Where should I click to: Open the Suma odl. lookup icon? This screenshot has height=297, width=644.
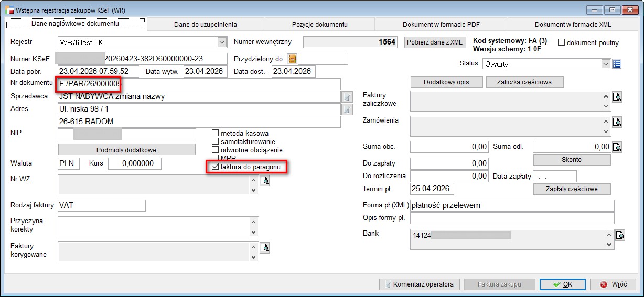[x=617, y=147]
